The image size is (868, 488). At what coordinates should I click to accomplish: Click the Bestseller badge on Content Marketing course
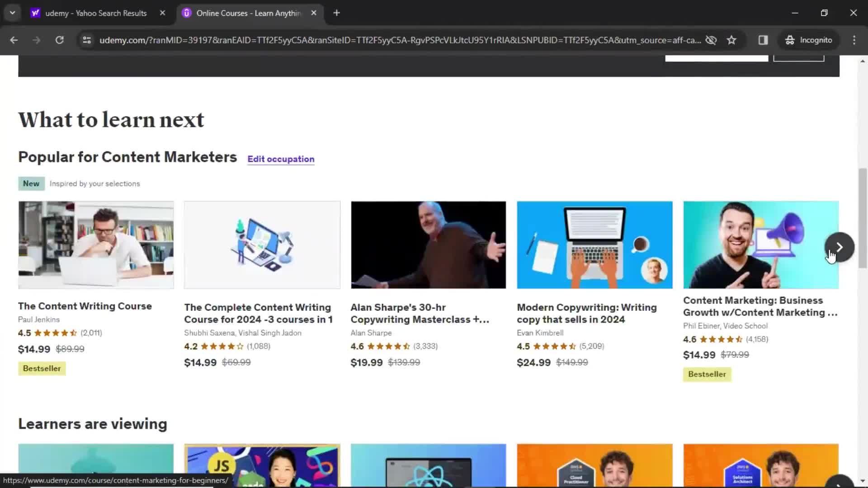coord(707,374)
